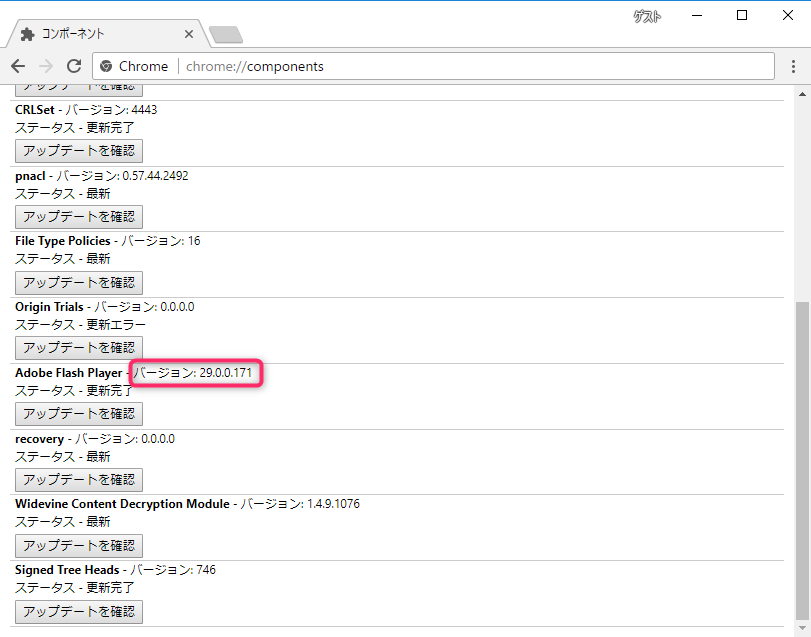Check for update for File Type Policies
This screenshot has width=811, height=637.
pos(79,283)
